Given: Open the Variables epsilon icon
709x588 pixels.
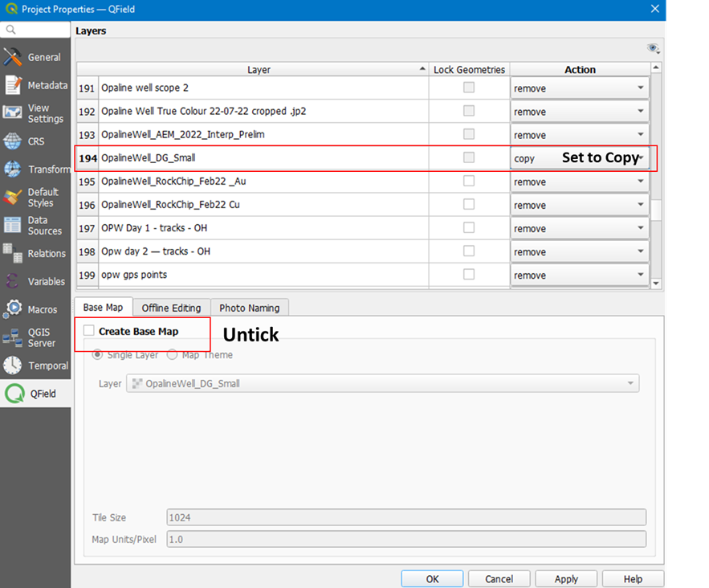Looking at the screenshot, I should pyautogui.click(x=12, y=281).
